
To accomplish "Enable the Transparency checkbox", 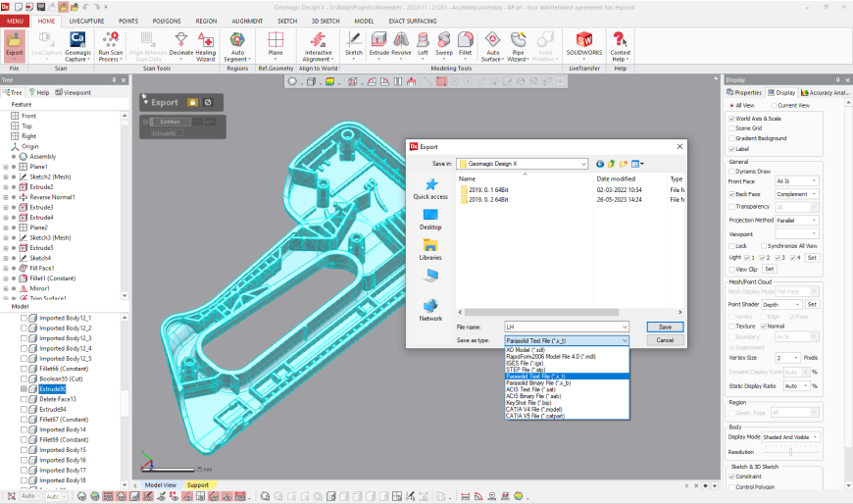I will click(731, 207).
